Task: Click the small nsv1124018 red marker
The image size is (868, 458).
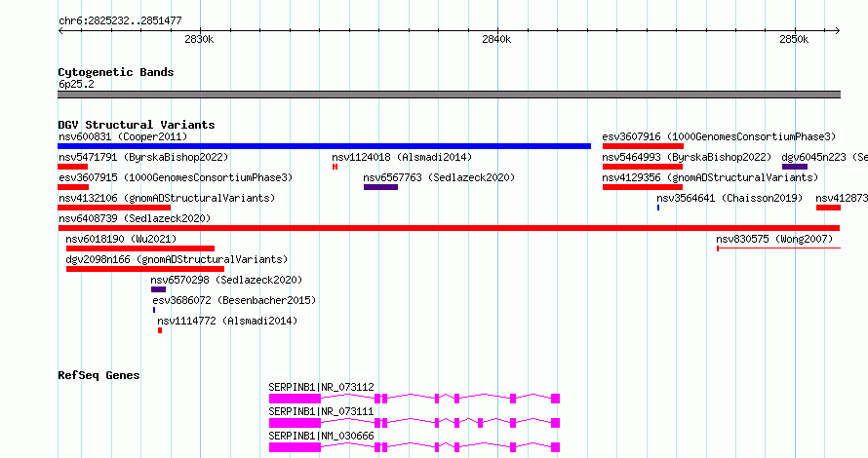Action: coord(335,167)
